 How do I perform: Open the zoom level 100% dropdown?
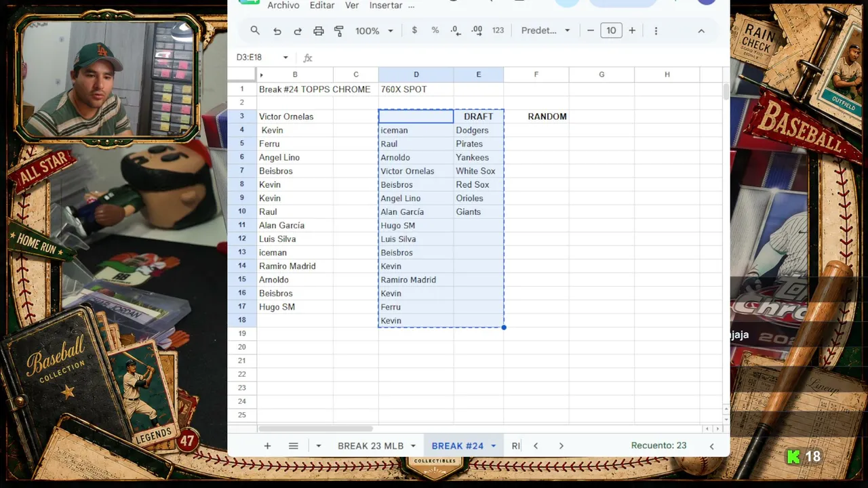point(374,30)
